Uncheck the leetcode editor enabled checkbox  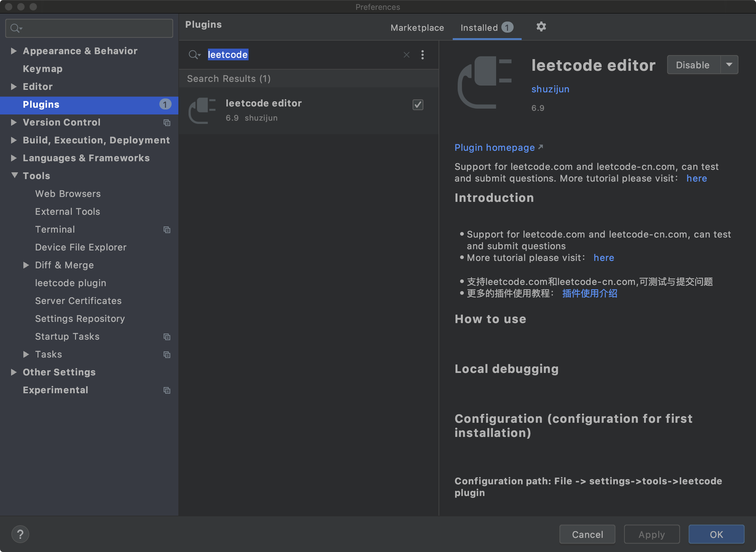pyautogui.click(x=418, y=105)
